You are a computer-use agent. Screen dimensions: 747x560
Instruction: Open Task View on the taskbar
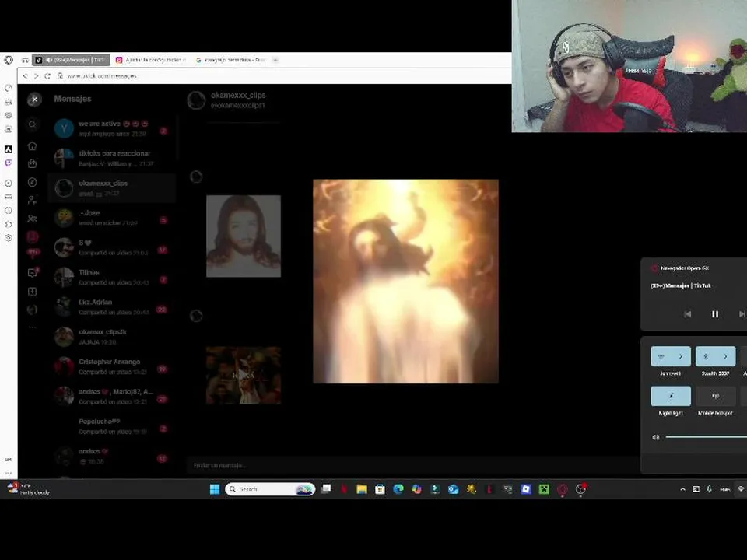click(x=326, y=489)
